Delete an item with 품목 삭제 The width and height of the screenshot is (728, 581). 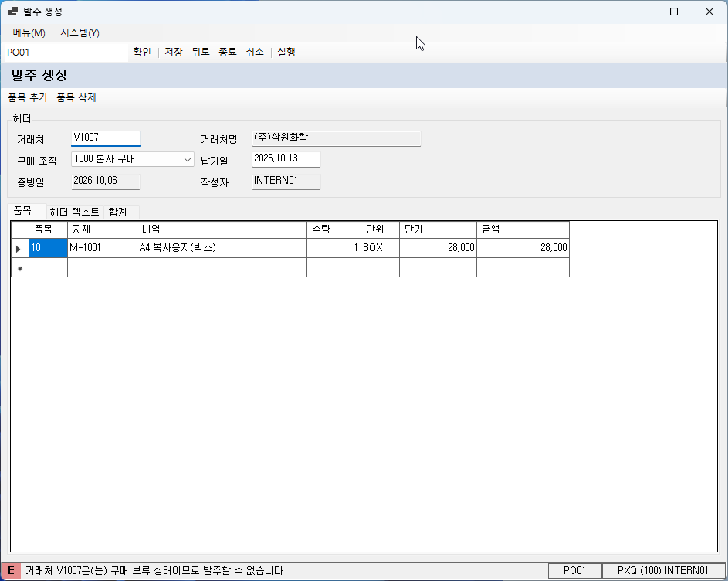pos(76,97)
